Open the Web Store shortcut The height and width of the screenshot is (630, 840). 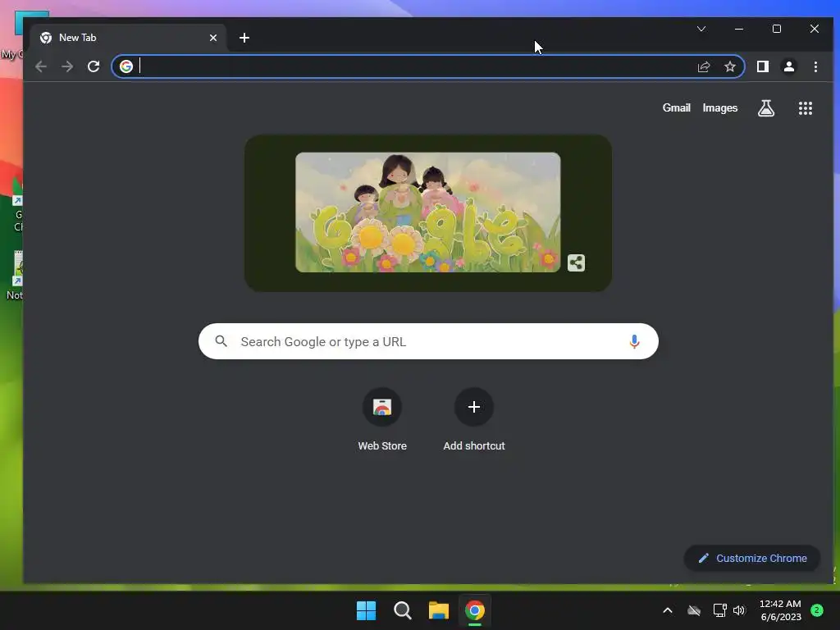pyautogui.click(x=382, y=419)
